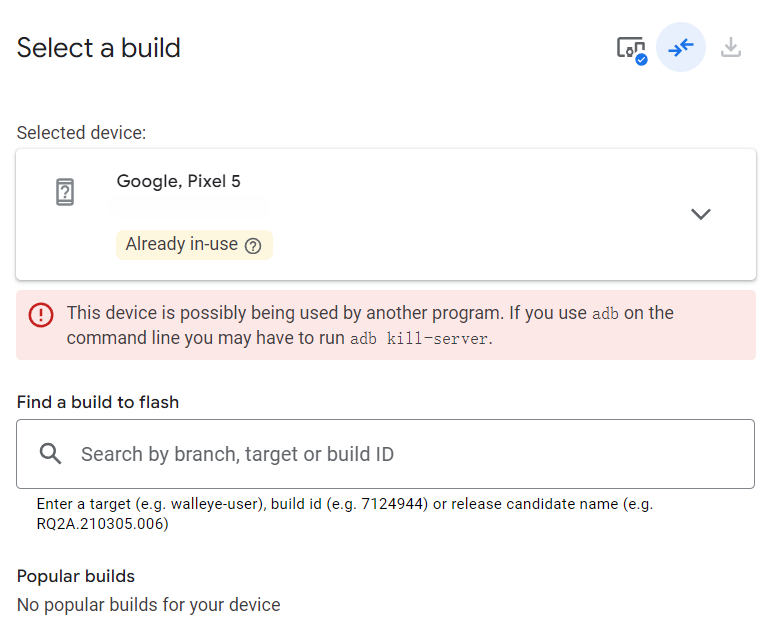The height and width of the screenshot is (636, 773).
Task: Focus the build search input field
Action: pos(400,454)
